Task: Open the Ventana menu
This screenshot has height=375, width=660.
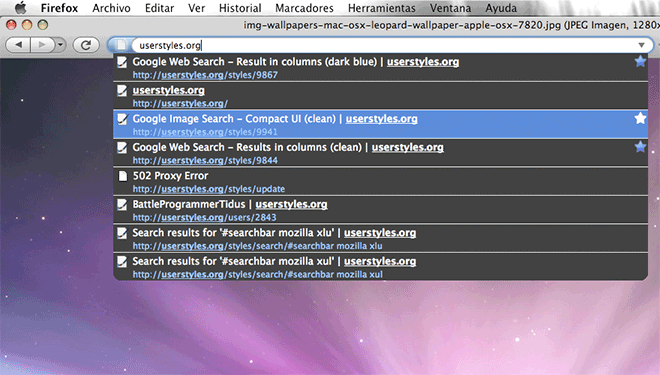Action: click(x=450, y=8)
